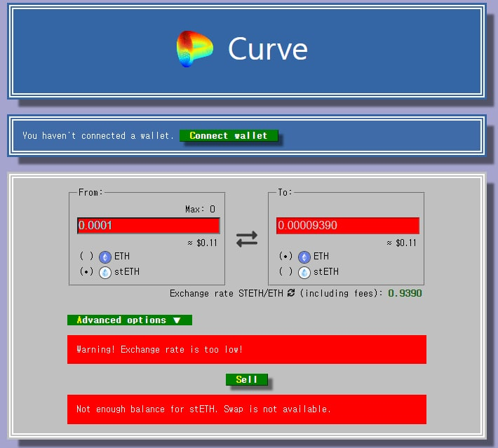Image resolution: width=498 pixels, height=448 pixels.
Task: Click the Max: 0 balance link
Action: pyautogui.click(x=200, y=209)
